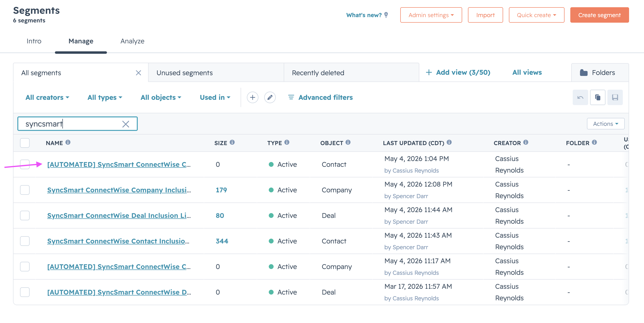Click the plus icon of Add view
This screenshot has height=323, width=644.
(x=429, y=73)
